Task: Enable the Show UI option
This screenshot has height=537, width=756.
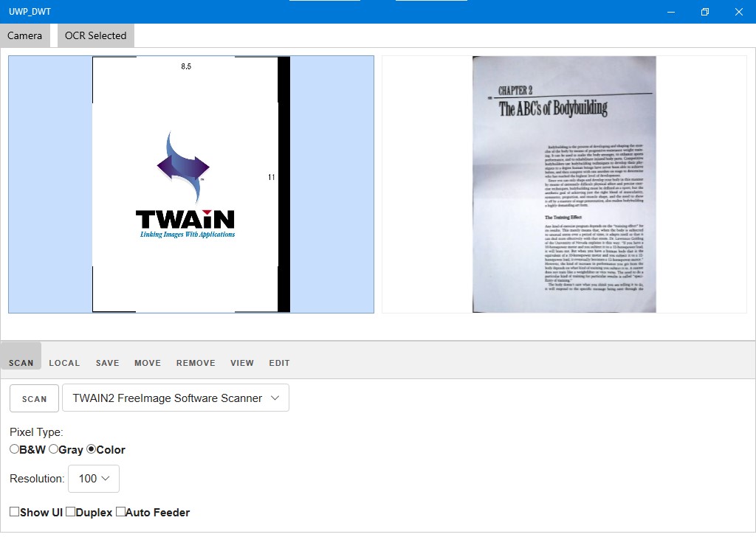Action: (13, 512)
